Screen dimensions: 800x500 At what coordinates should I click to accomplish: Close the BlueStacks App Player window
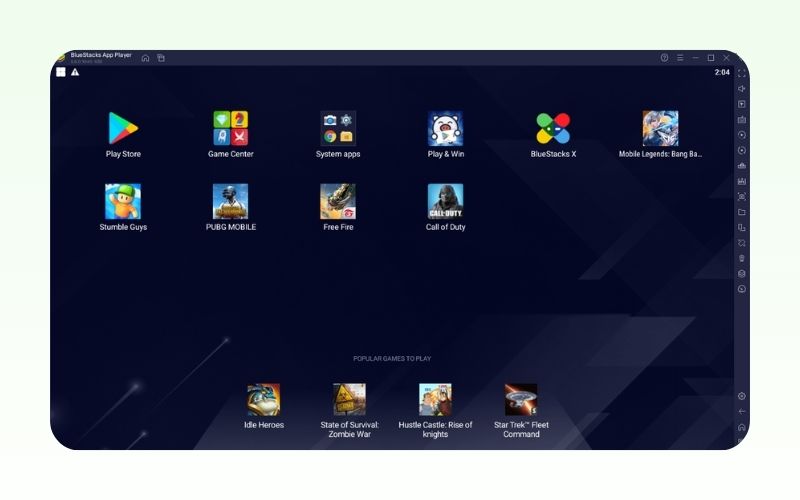726,58
